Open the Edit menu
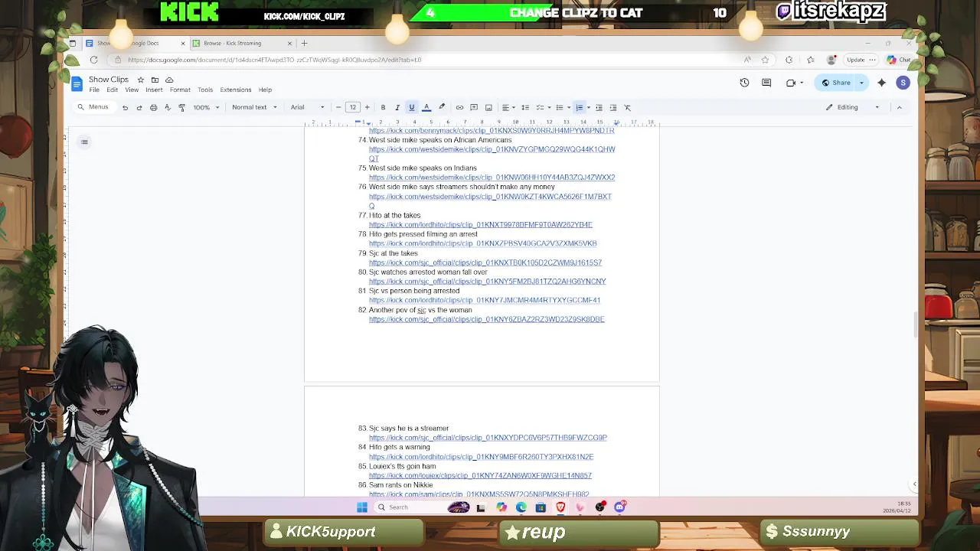 coord(113,90)
